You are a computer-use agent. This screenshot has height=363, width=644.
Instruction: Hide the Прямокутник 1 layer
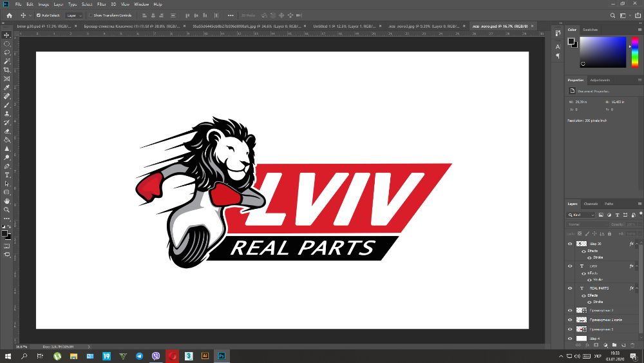570,329
